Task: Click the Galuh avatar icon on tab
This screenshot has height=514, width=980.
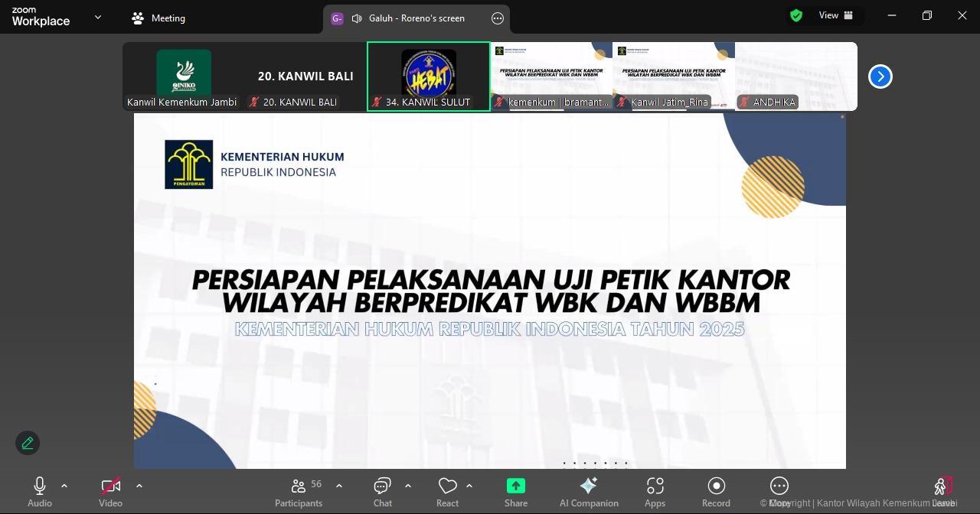Action: point(337,18)
